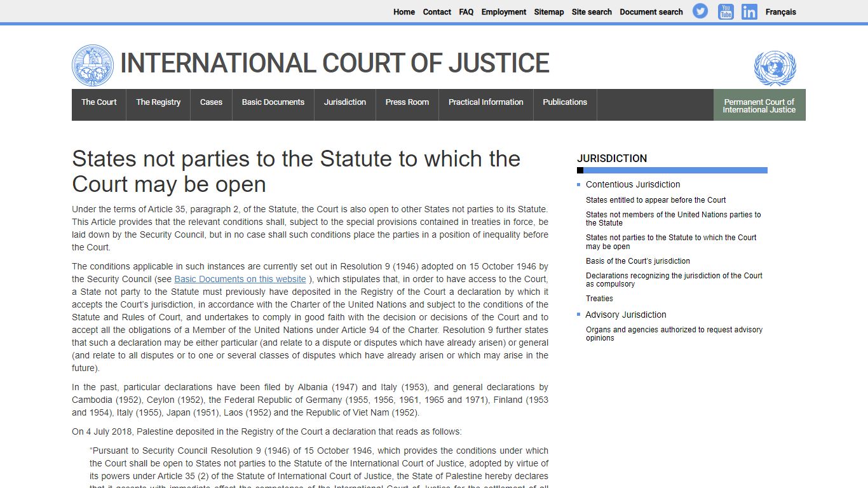Image resolution: width=868 pixels, height=488 pixels.
Task: Open Permanent Court of International Justice
Action: pos(759,105)
